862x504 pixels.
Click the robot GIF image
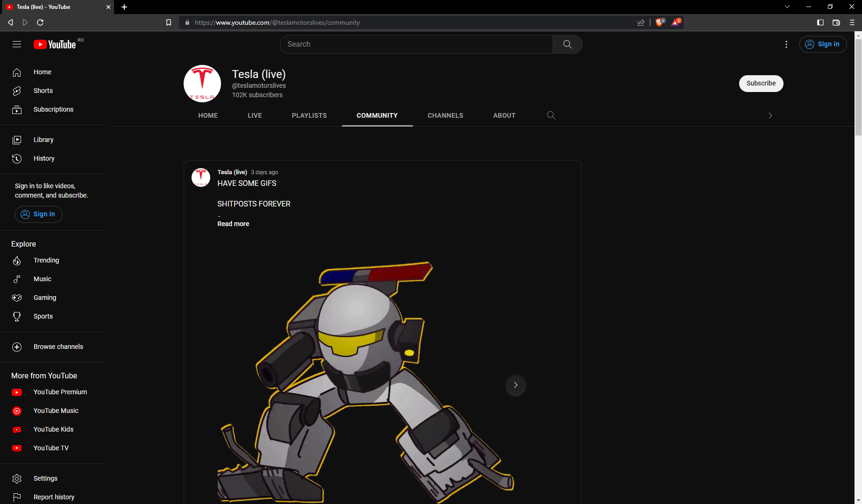tap(367, 382)
